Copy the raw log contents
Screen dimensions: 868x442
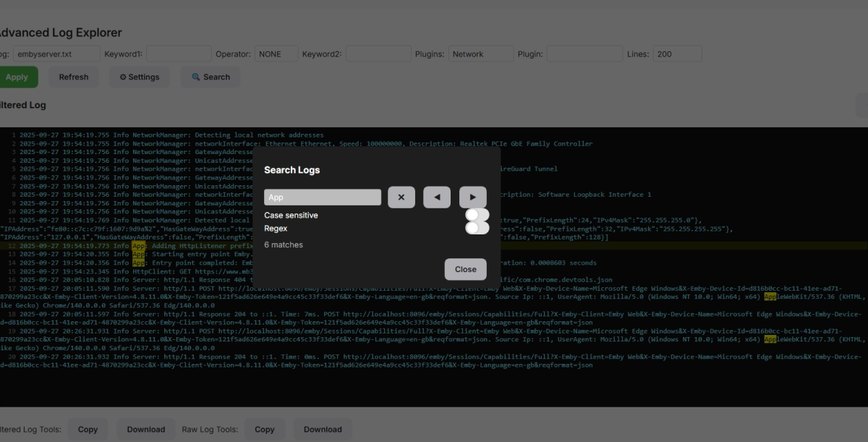point(265,429)
